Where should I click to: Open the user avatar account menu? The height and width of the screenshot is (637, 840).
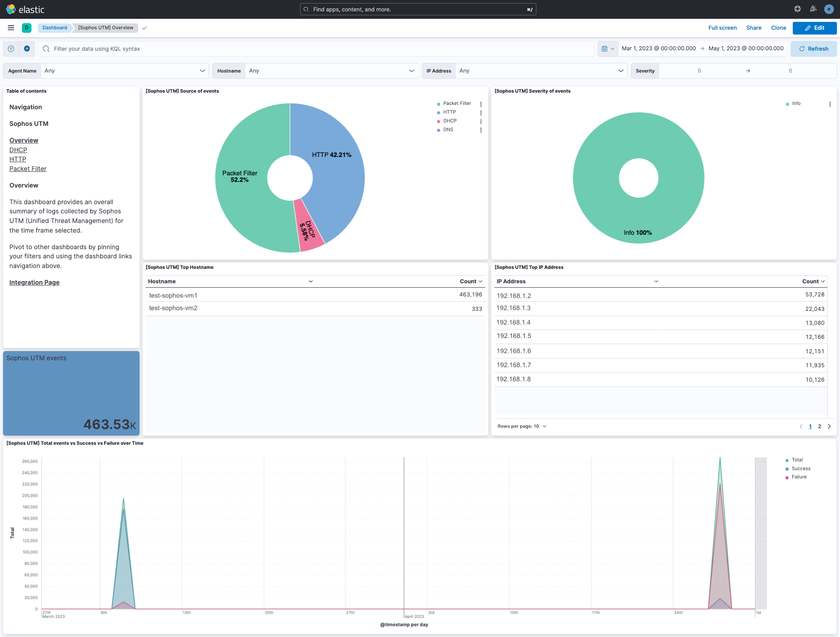(829, 9)
